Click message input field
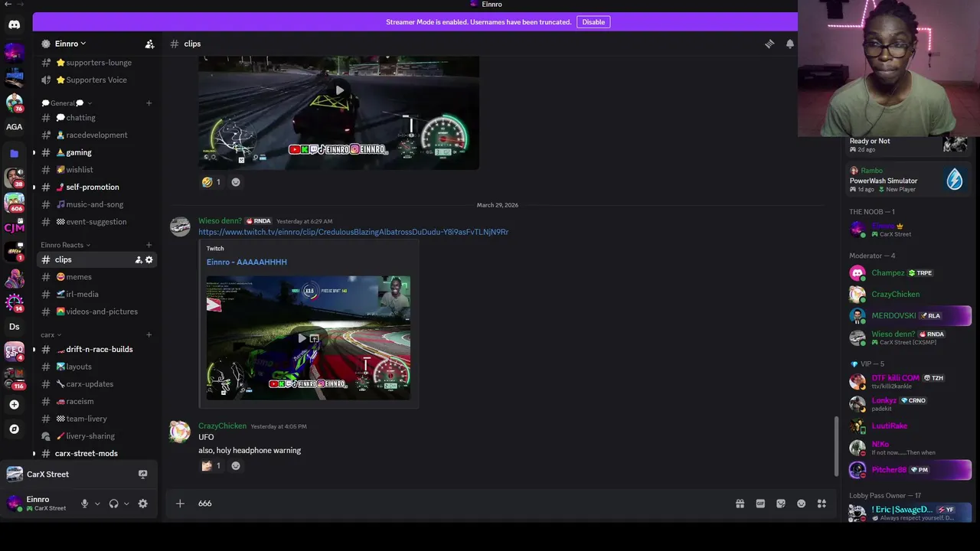This screenshot has height=551, width=980. [459, 503]
